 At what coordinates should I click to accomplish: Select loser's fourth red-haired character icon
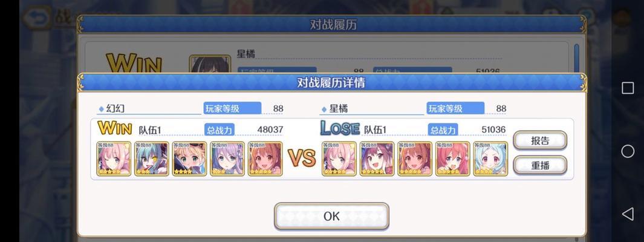tap(452, 159)
